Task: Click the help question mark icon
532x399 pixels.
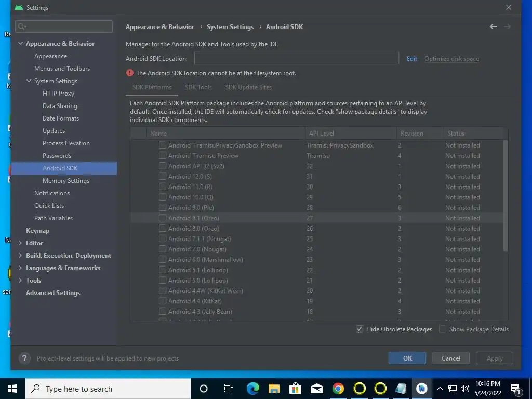Action: tap(24, 358)
